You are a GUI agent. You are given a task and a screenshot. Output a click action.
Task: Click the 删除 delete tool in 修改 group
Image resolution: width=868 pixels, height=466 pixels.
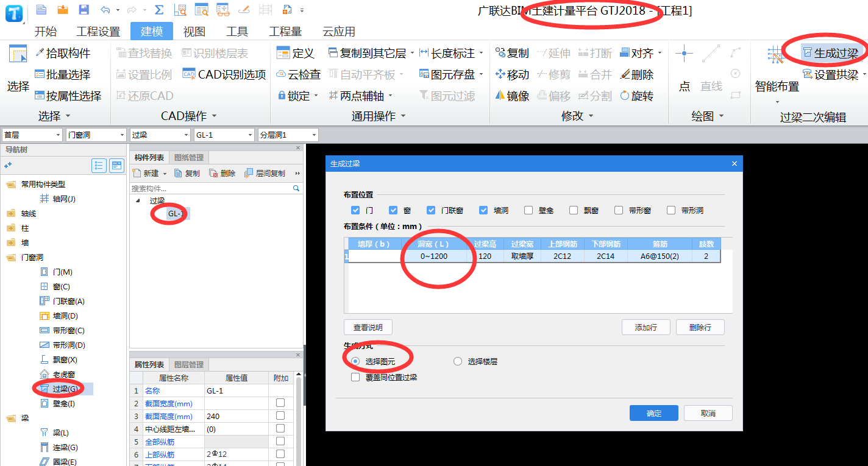(x=637, y=74)
